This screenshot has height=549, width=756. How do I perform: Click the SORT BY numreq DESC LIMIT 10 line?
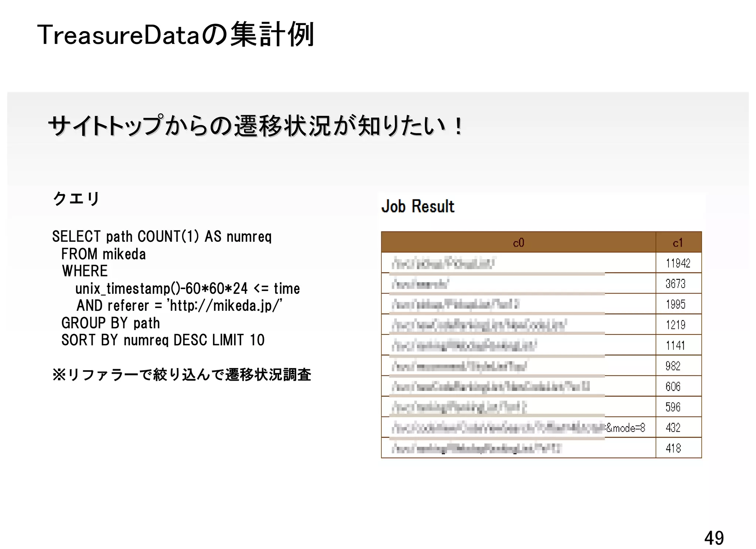point(163,340)
